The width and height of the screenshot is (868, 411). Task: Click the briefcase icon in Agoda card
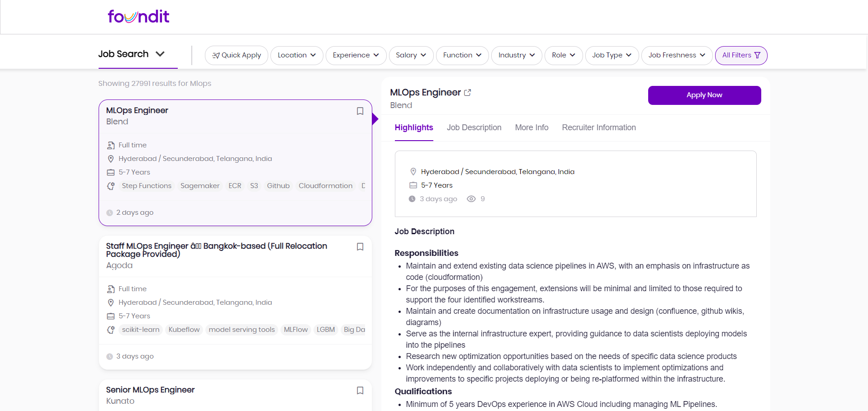pos(111,317)
